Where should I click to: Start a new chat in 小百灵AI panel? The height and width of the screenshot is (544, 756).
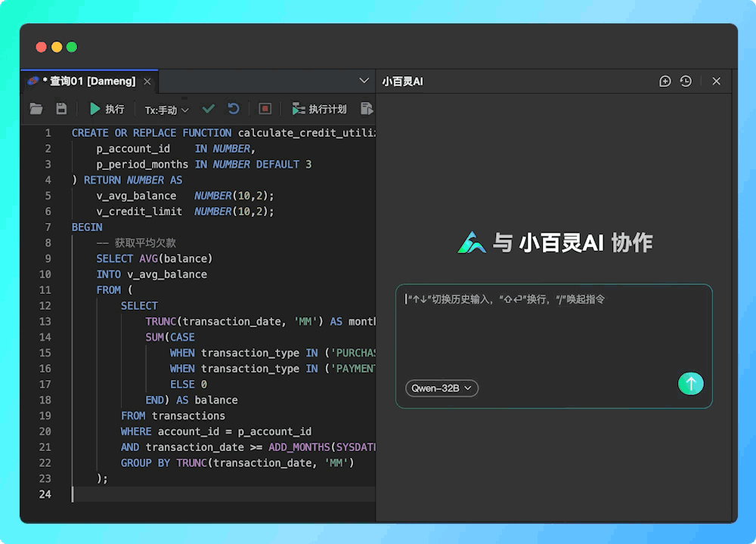(x=665, y=81)
